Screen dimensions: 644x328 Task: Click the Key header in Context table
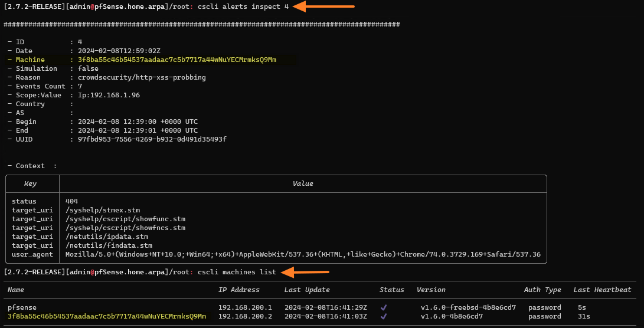point(30,183)
